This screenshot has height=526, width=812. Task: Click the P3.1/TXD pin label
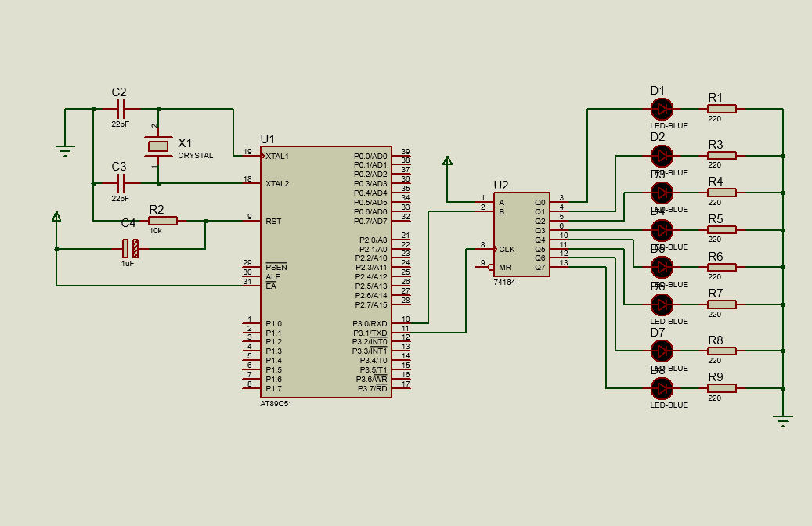(x=370, y=333)
